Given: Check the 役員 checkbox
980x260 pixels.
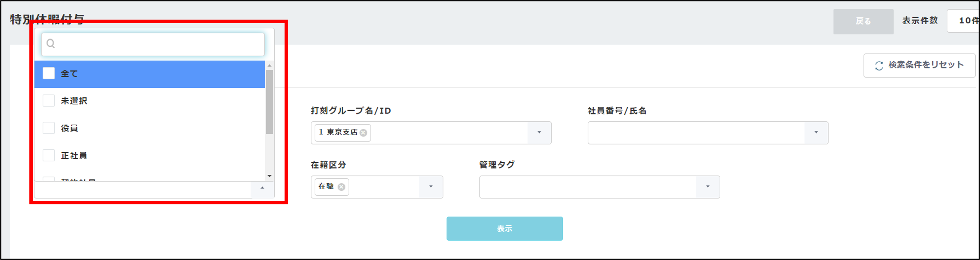Looking at the screenshot, I should tap(49, 128).
